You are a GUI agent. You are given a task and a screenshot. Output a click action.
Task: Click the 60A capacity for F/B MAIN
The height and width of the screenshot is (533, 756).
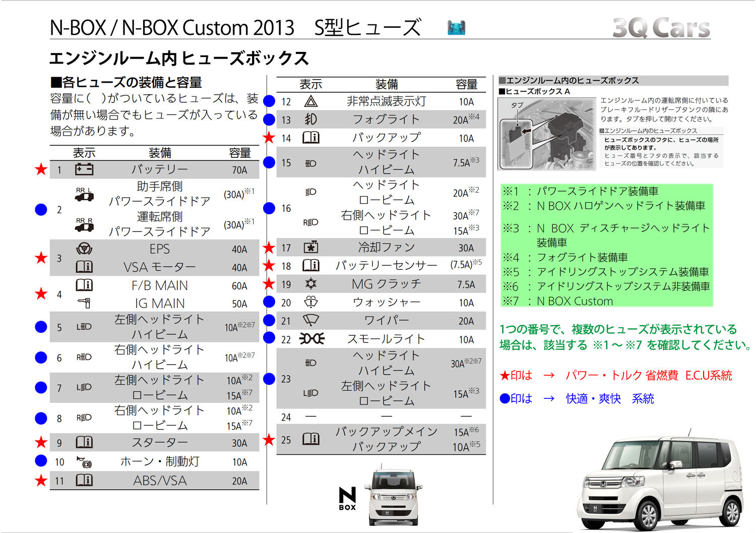click(x=239, y=286)
